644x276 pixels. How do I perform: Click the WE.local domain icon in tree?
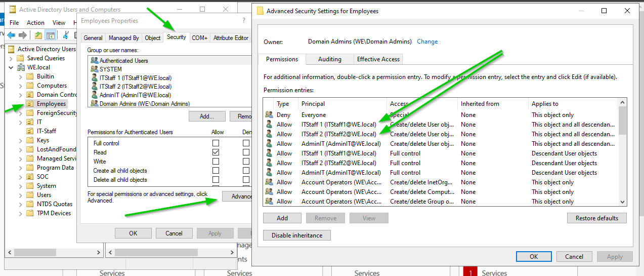pos(22,67)
